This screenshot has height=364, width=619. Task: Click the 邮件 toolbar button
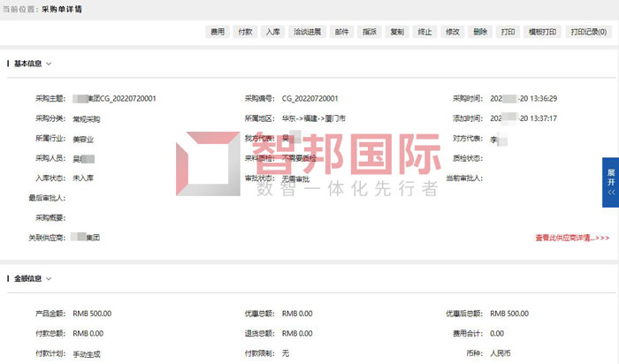click(x=341, y=32)
